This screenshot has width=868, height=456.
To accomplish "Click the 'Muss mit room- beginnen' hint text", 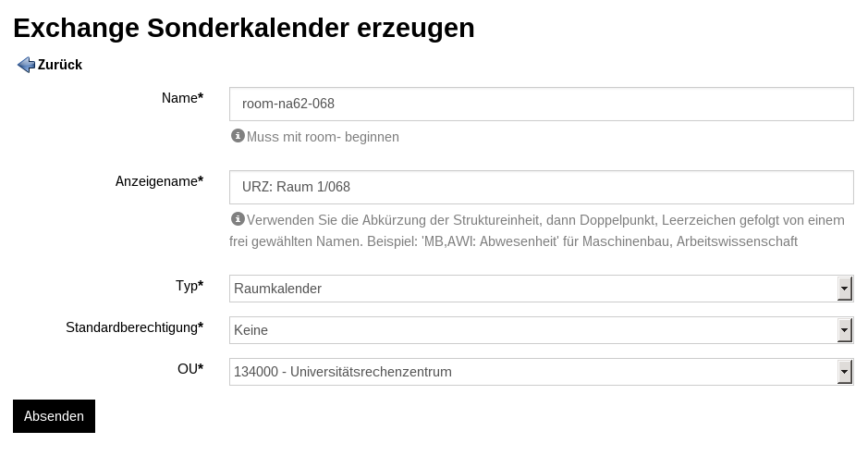I will 323,137.
